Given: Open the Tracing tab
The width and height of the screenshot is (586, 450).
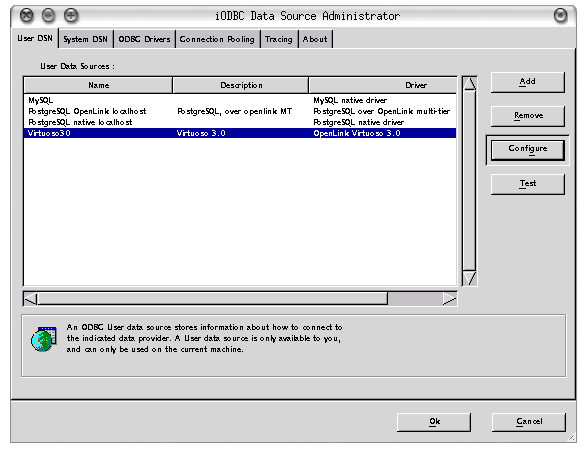Looking at the screenshot, I should (279, 39).
